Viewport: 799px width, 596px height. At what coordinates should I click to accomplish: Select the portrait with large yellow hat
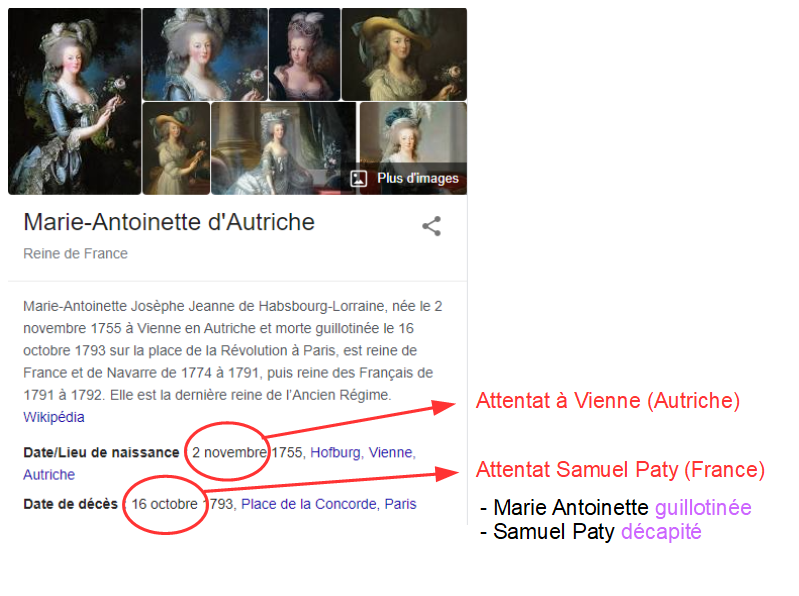pos(404,54)
